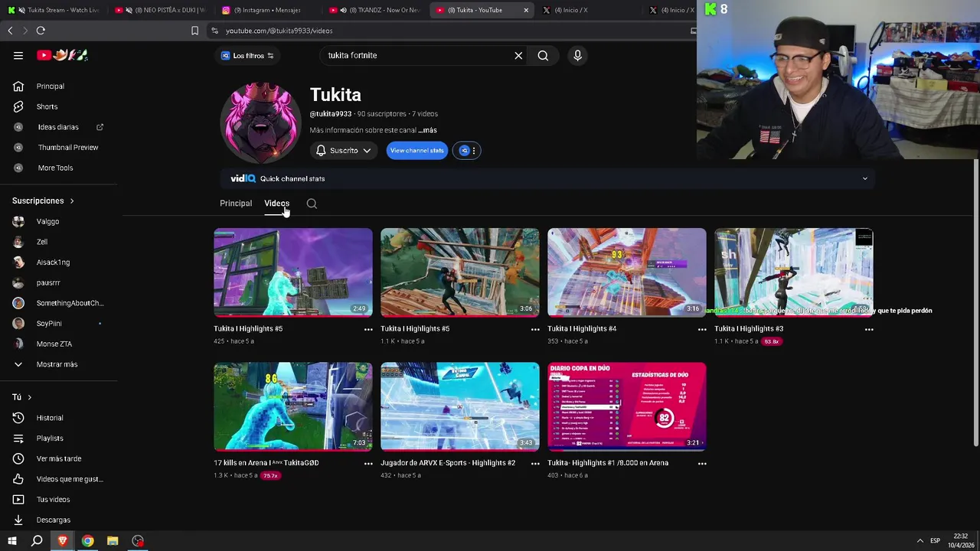
Task: Open Suscrito notification dropdown
Action: coord(343,151)
